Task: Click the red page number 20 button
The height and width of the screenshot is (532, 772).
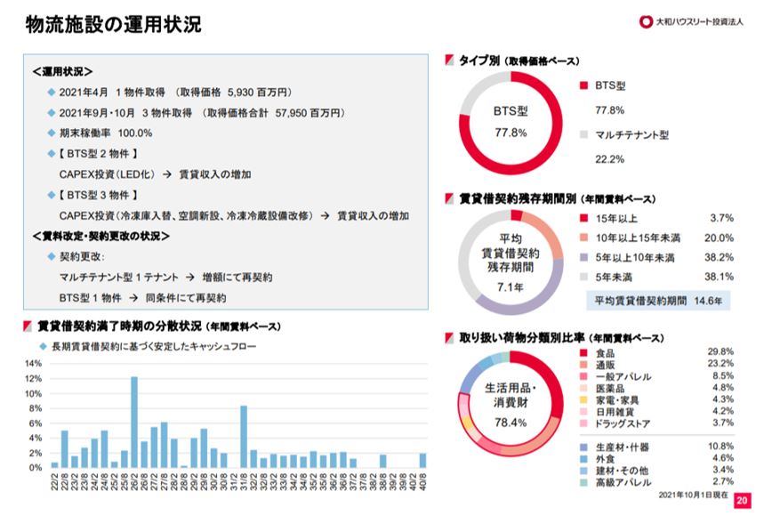Action: [x=742, y=500]
